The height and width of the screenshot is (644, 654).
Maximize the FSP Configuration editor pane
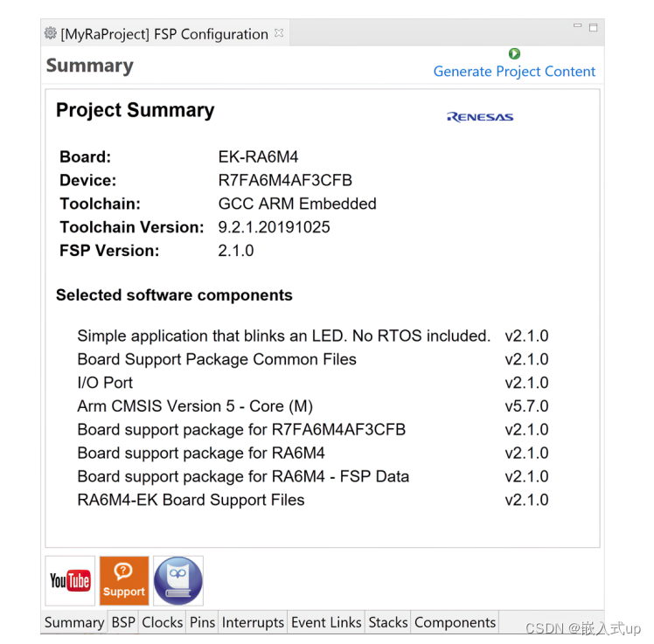[593, 27]
